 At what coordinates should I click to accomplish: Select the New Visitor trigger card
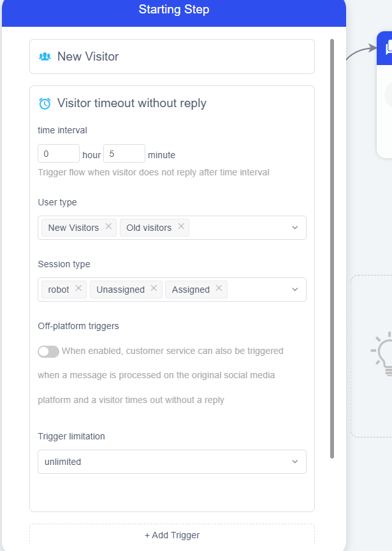click(x=172, y=57)
